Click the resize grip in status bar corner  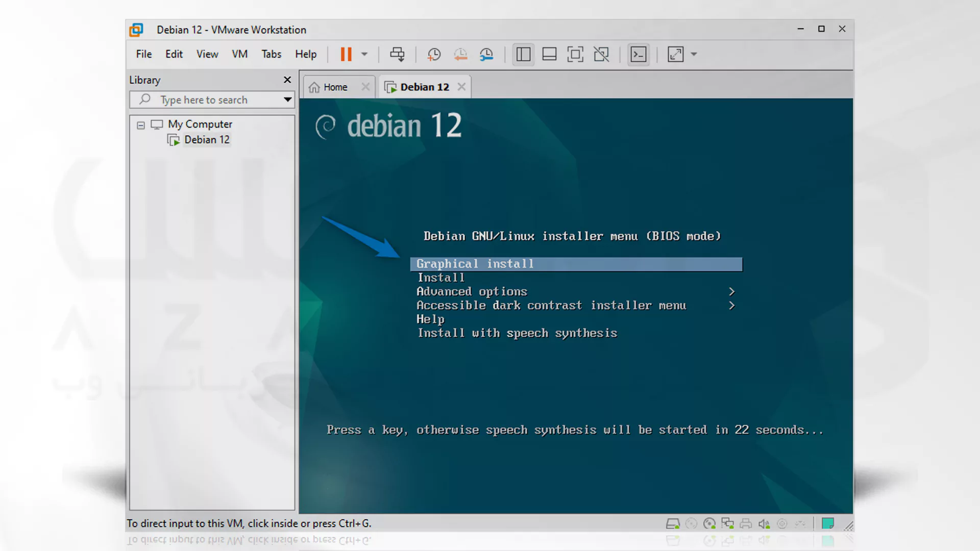848,525
